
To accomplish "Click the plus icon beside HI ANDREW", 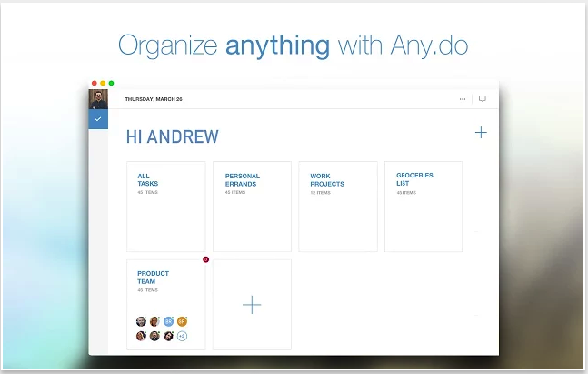I will 481,133.
